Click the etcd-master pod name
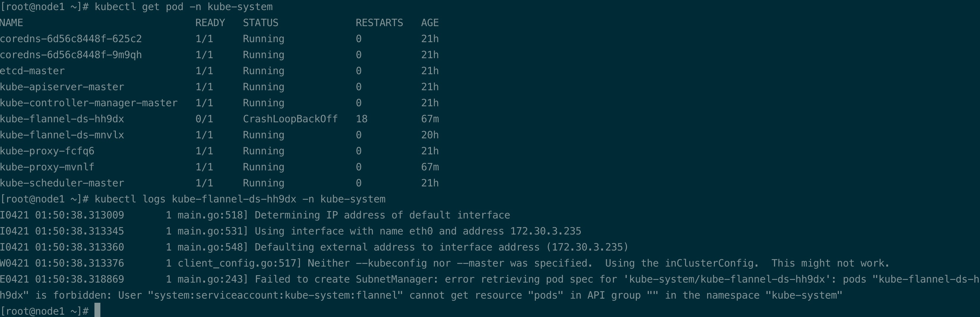 click(x=32, y=71)
